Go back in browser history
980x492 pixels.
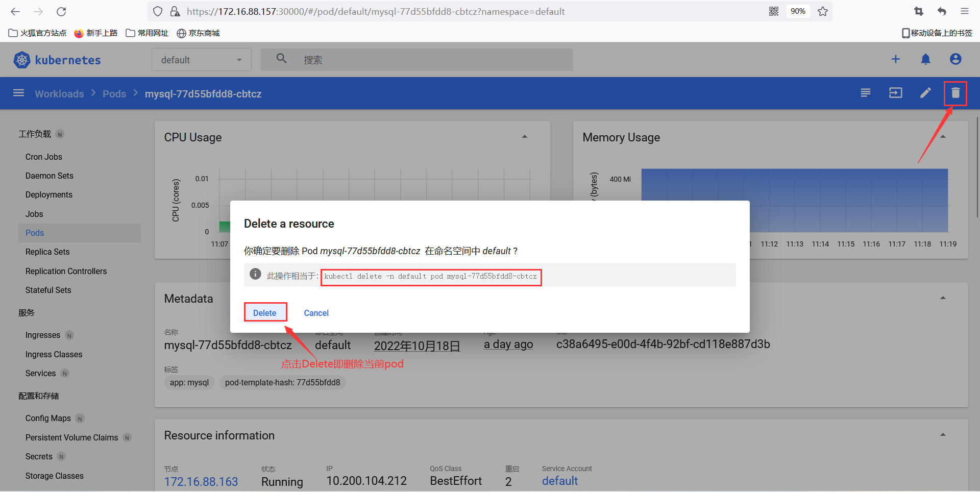(15, 11)
